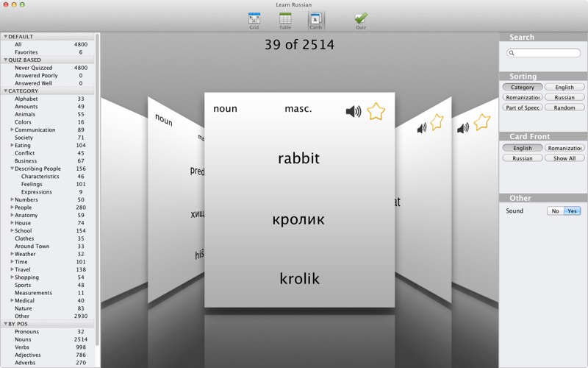Sort cards by Category
Viewport: 588px width, 368px height.
tap(523, 87)
